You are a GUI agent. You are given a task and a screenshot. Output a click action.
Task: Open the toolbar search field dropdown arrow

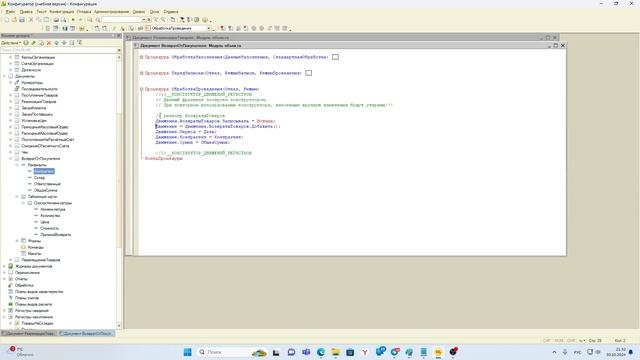point(144,20)
